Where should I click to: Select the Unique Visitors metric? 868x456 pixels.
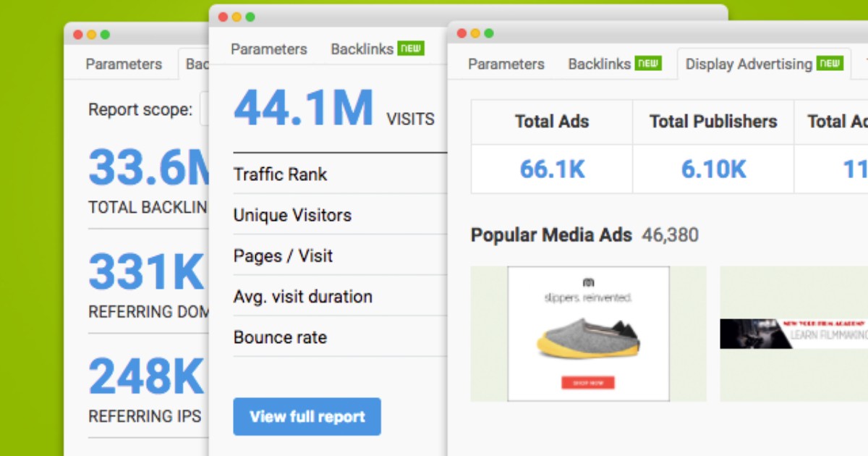click(292, 214)
